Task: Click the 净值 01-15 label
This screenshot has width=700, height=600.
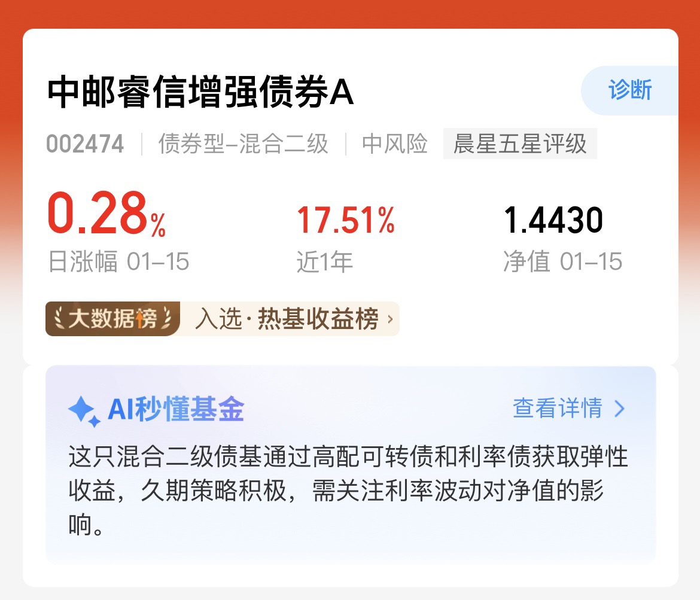Action: [x=562, y=261]
